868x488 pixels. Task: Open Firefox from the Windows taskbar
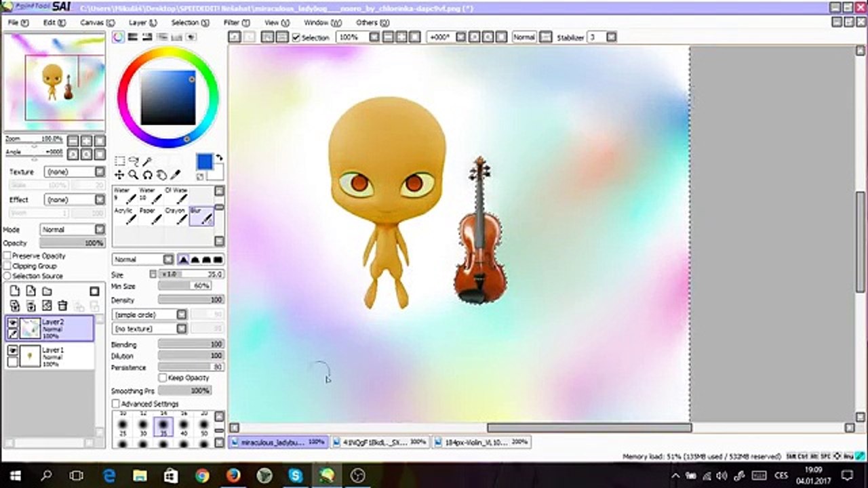(233, 475)
